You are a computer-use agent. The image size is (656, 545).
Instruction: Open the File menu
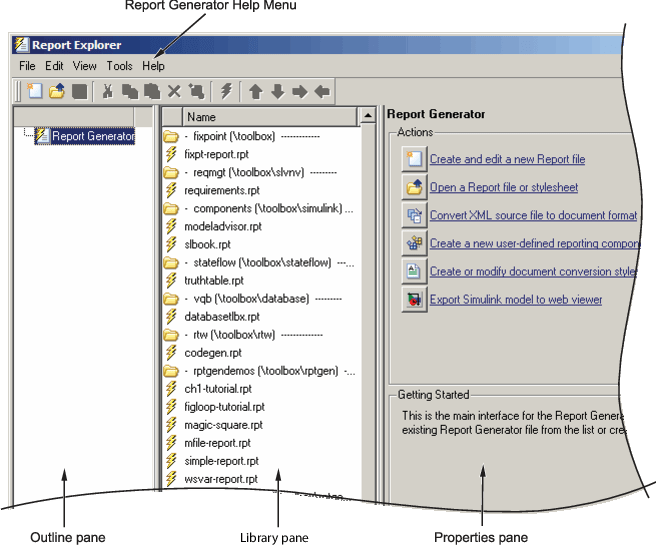click(x=27, y=66)
